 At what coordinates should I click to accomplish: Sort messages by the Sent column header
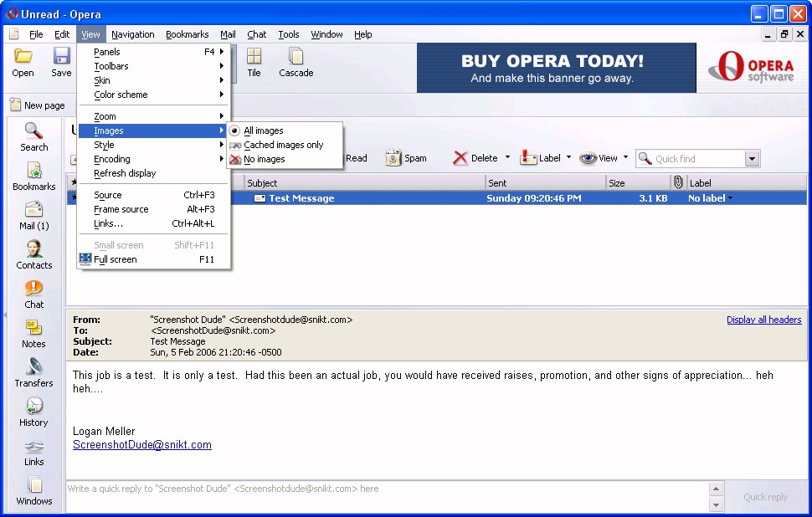point(544,182)
